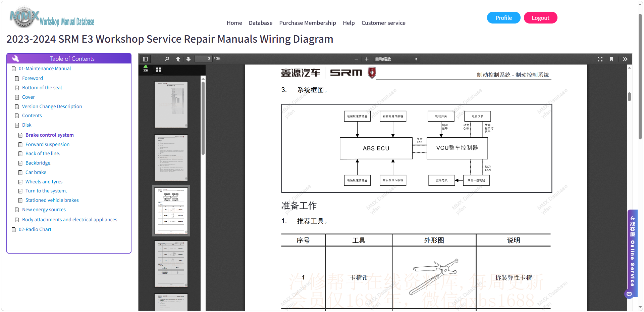Image resolution: width=644 pixels, height=312 pixels.
Task: Click the document icon beside 02-Radio Chart
Action: pyautogui.click(x=14, y=230)
